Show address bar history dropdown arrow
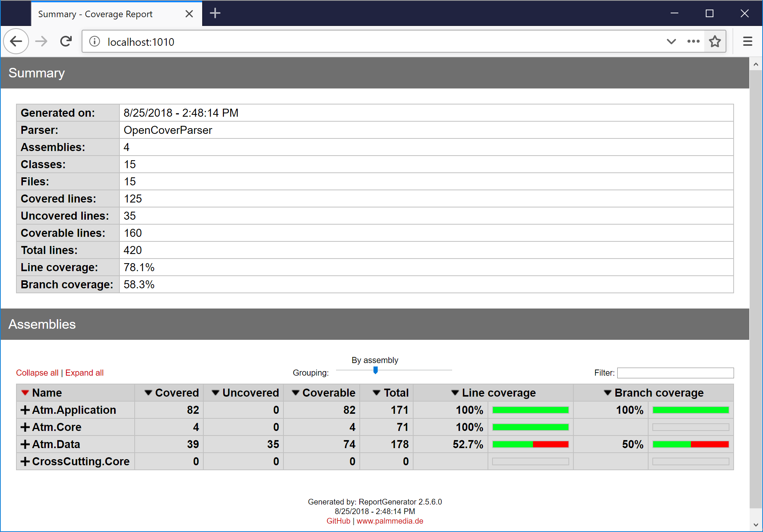This screenshot has width=763, height=532. (671, 41)
